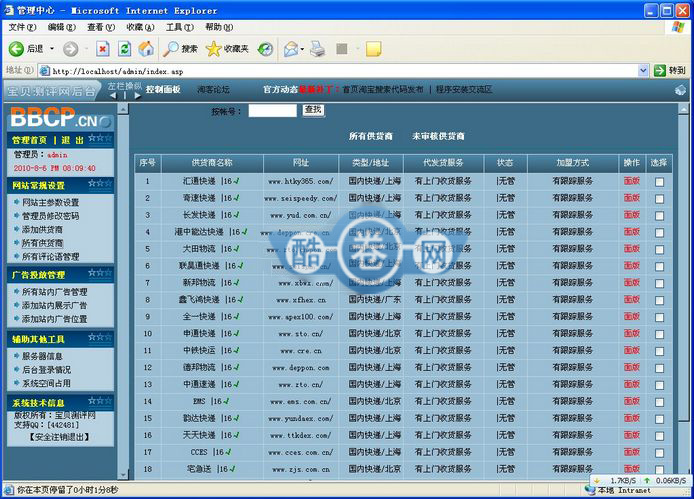Click the Forward arrow icon

click(70, 49)
